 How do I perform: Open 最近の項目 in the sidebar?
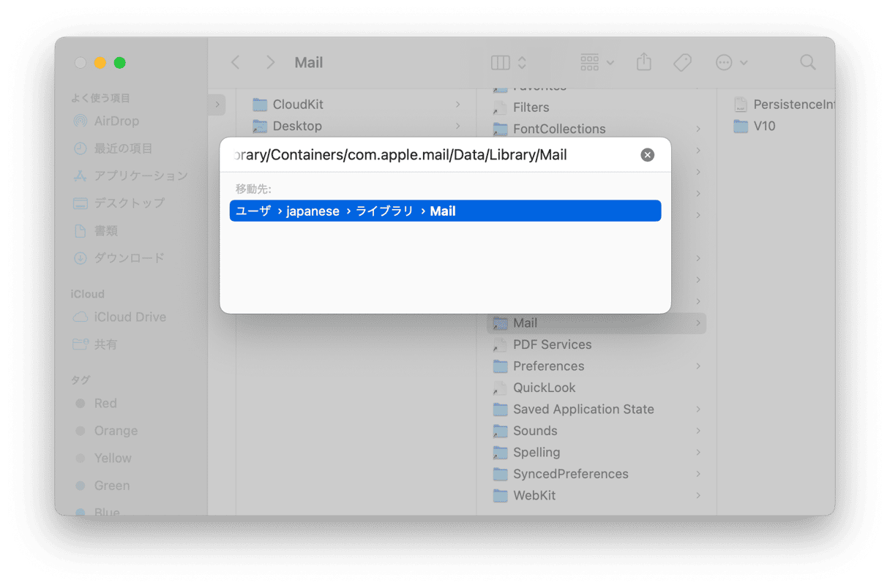coord(113,148)
